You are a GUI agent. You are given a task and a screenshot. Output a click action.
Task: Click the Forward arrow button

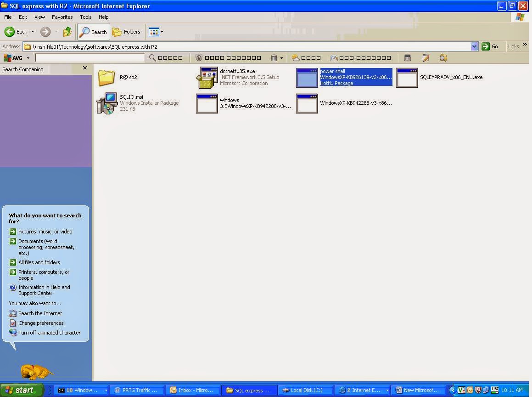45,32
